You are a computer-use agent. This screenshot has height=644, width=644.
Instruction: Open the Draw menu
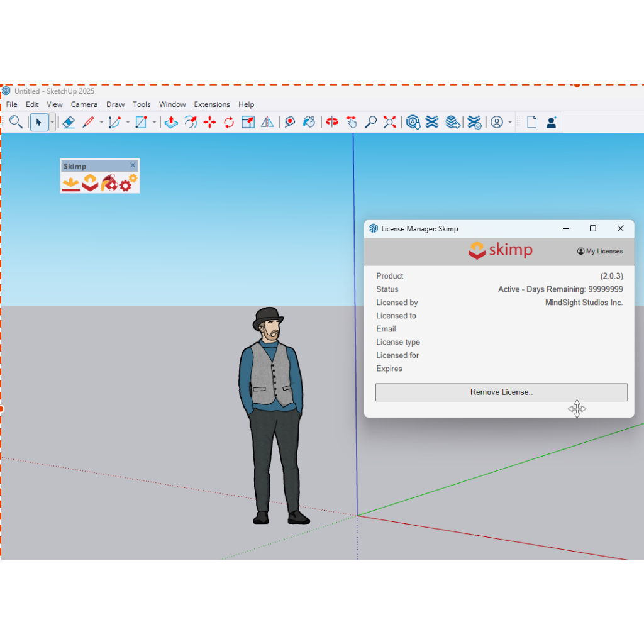click(116, 104)
